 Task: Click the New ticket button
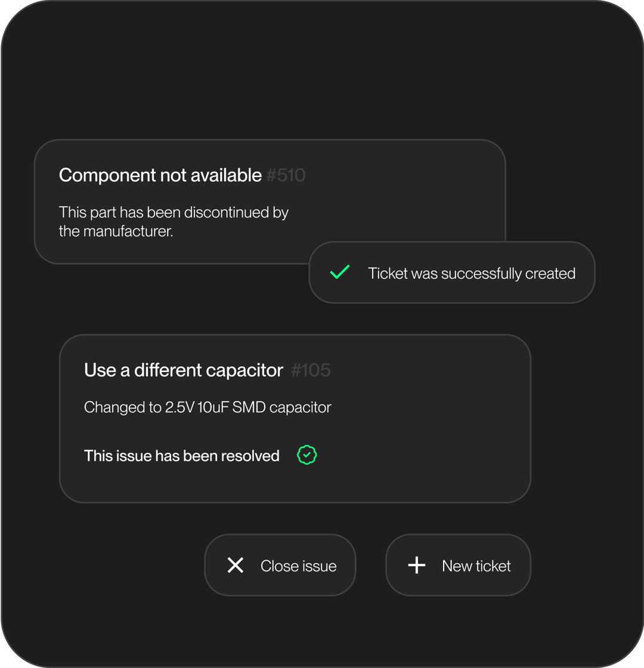pos(458,565)
